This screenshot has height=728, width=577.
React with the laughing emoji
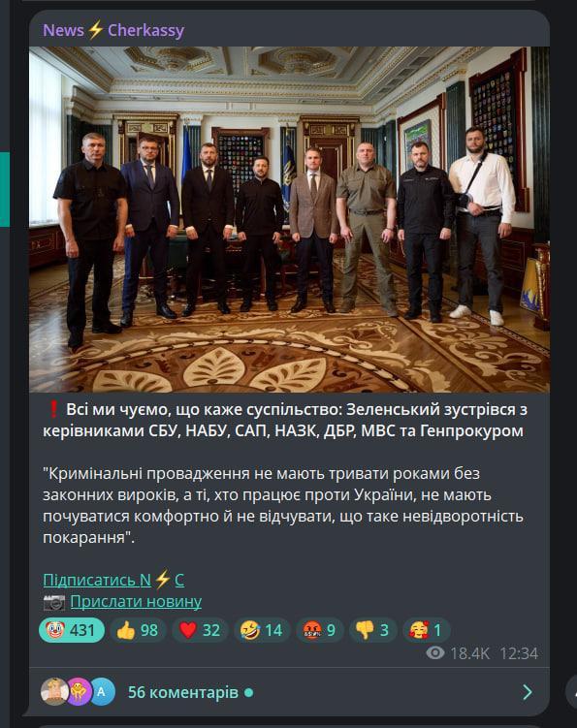click(x=262, y=630)
